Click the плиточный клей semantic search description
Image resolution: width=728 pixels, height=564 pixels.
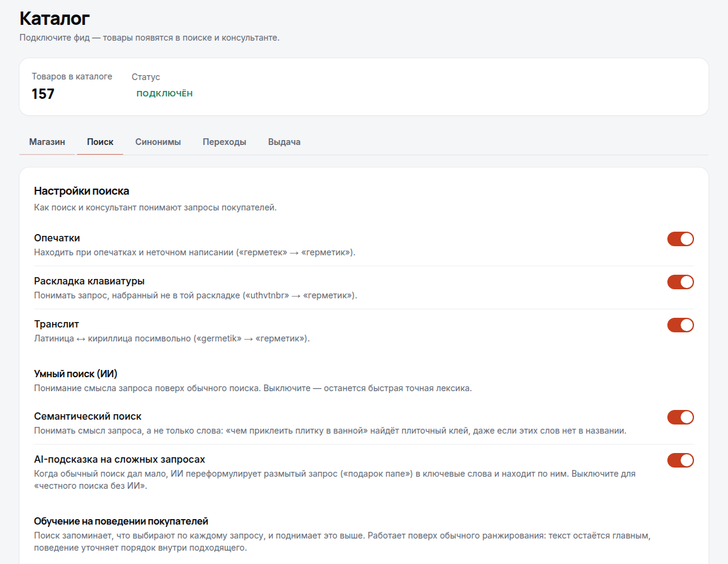[330, 431]
